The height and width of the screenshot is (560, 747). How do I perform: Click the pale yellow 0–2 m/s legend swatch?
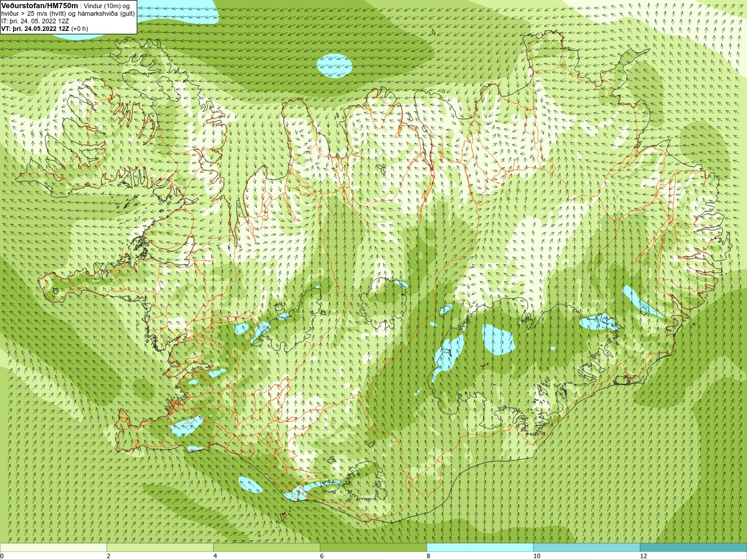tap(53, 548)
